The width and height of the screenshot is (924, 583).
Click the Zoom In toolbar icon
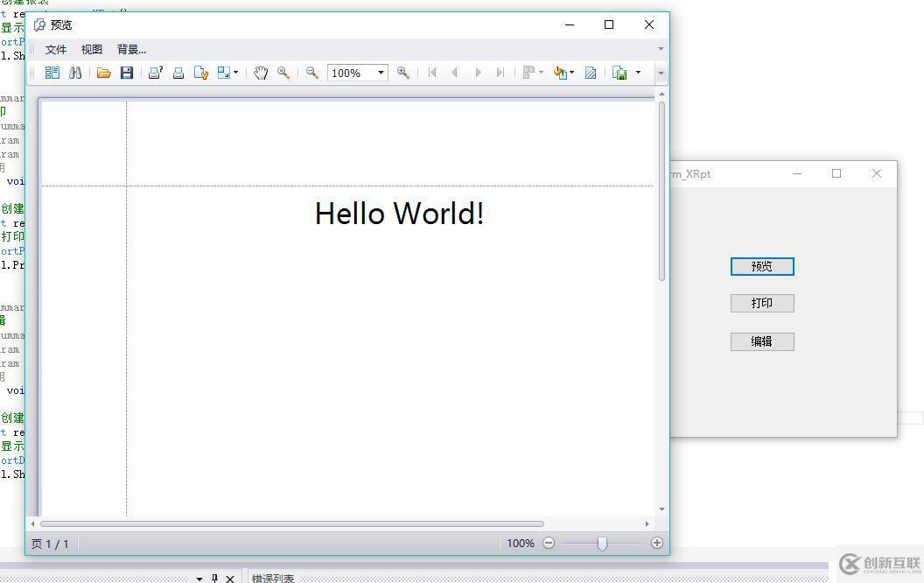403,73
